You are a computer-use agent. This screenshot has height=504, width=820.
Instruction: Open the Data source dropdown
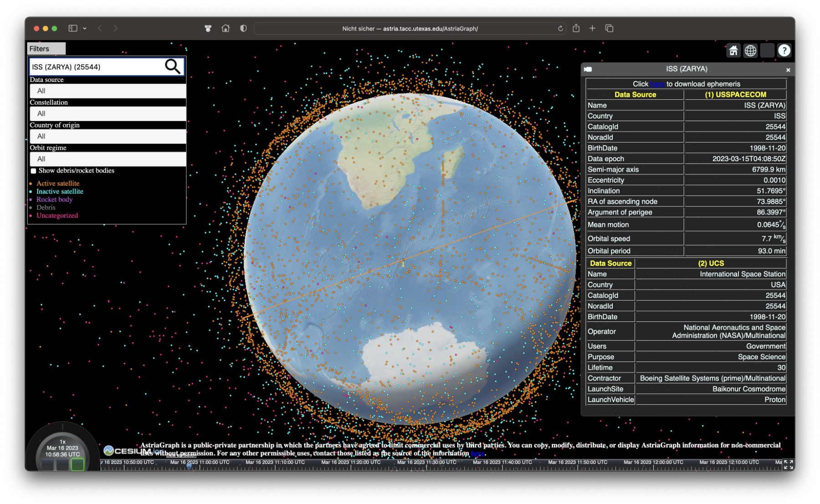point(108,91)
